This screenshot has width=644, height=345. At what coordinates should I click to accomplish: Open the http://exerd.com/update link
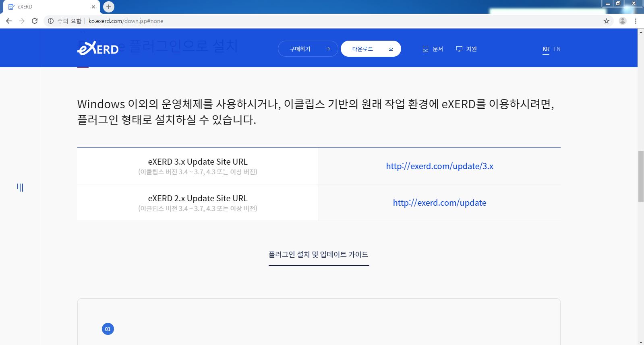click(x=439, y=202)
